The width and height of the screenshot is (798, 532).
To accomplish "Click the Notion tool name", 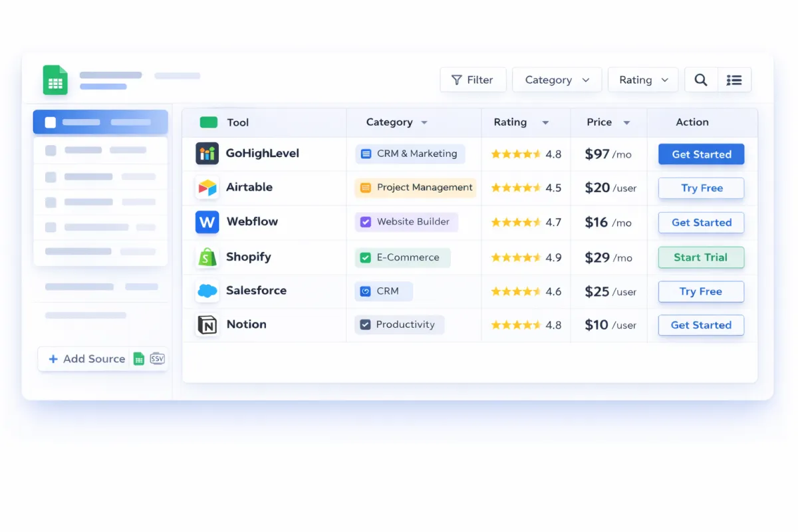I will [x=246, y=325].
